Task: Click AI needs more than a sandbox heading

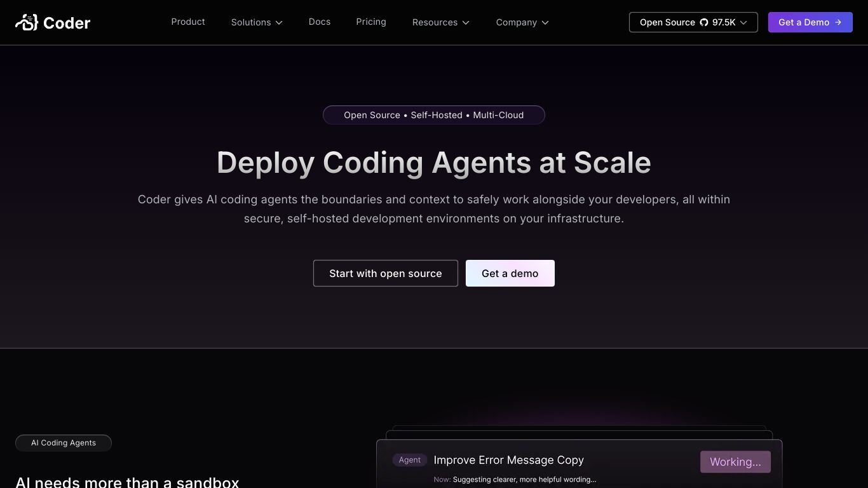Action: pyautogui.click(x=127, y=482)
